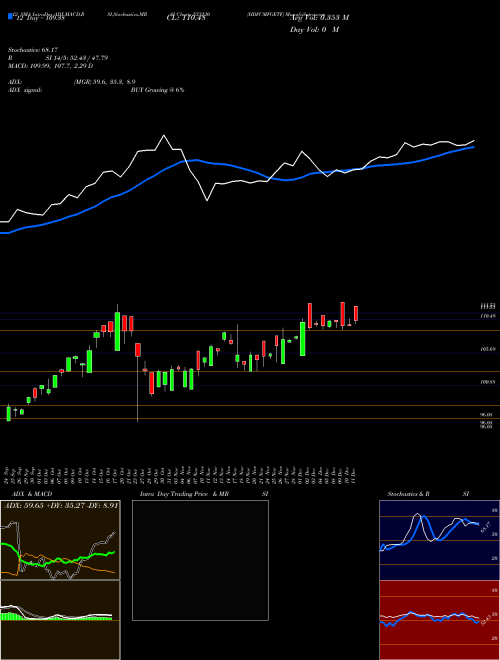The height and width of the screenshot is (660, 500).
Task: Click the 'Day Vol: 0 M' label
Action: coord(314,30)
